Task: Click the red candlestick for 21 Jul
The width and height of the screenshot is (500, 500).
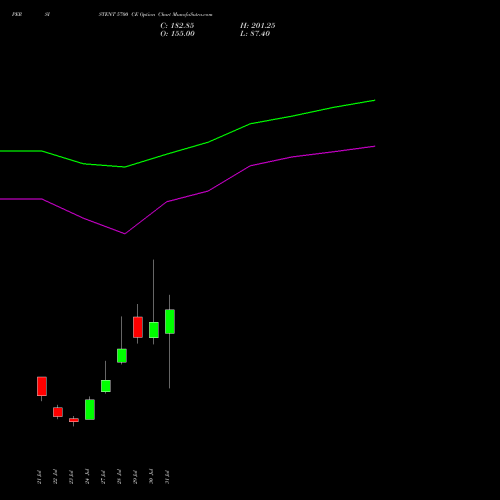Action: 42,386
